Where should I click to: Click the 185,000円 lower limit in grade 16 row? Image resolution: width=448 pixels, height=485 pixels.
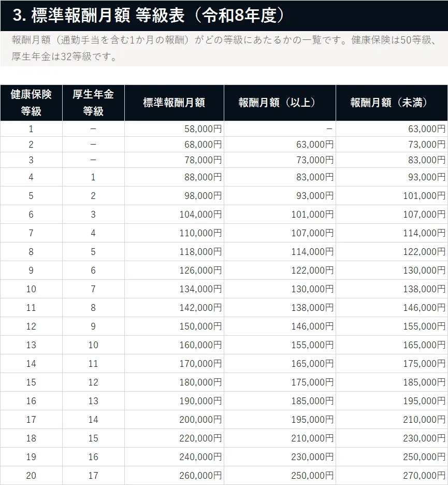(x=280, y=401)
